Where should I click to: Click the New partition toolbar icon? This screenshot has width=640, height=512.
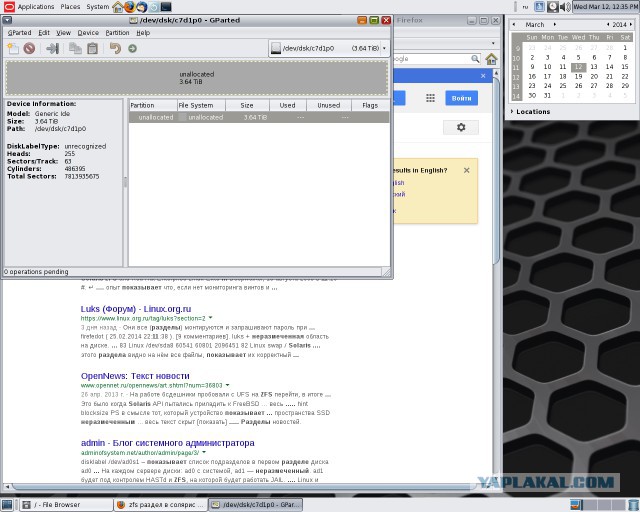[x=13, y=48]
